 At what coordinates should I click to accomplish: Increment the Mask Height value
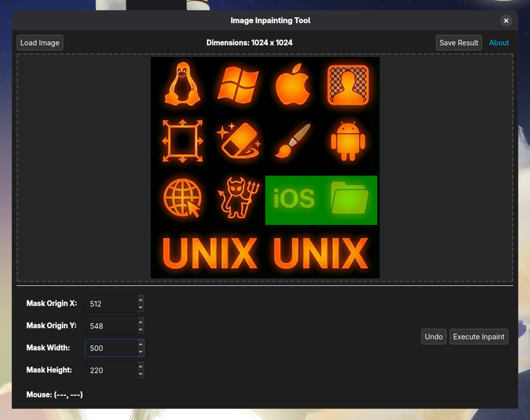[140, 367]
